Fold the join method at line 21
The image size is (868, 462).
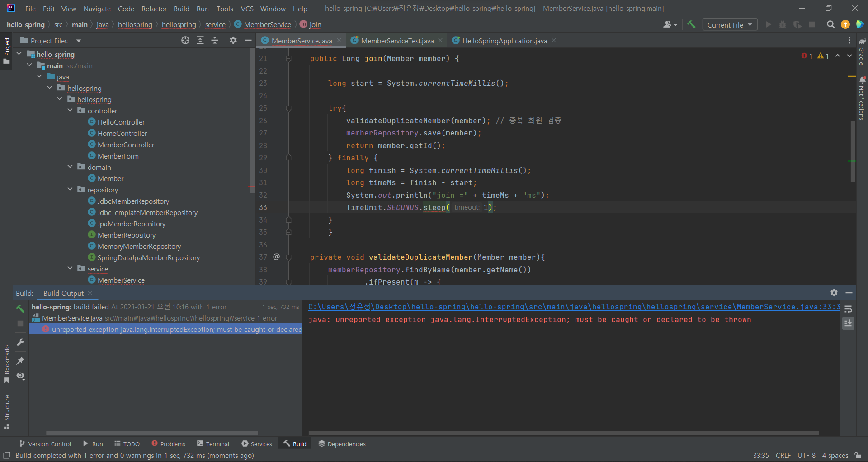pos(288,58)
